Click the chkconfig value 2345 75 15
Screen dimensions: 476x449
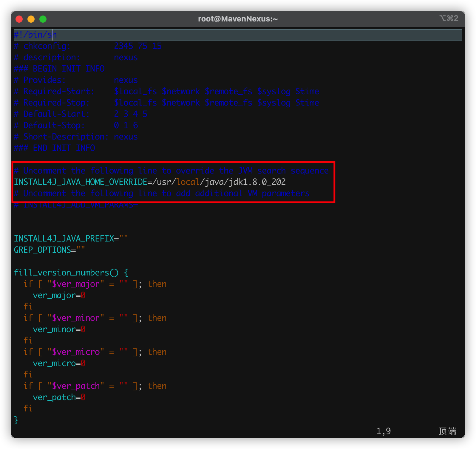[x=137, y=46]
